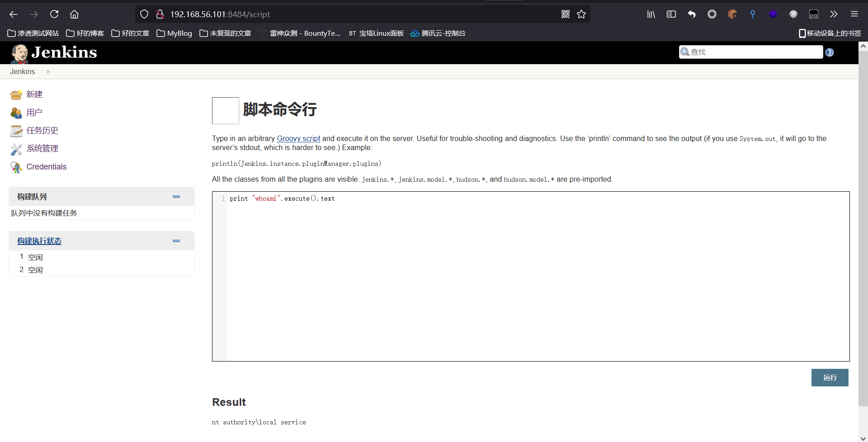Click the 用户 people icon
The height and width of the screenshot is (442, 868).
16,113
